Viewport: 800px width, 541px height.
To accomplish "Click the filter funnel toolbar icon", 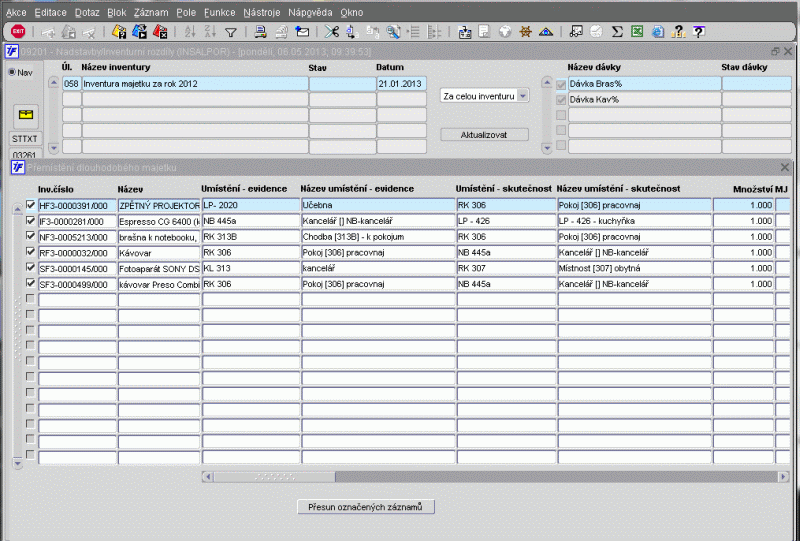I will [x=231, y=32].
